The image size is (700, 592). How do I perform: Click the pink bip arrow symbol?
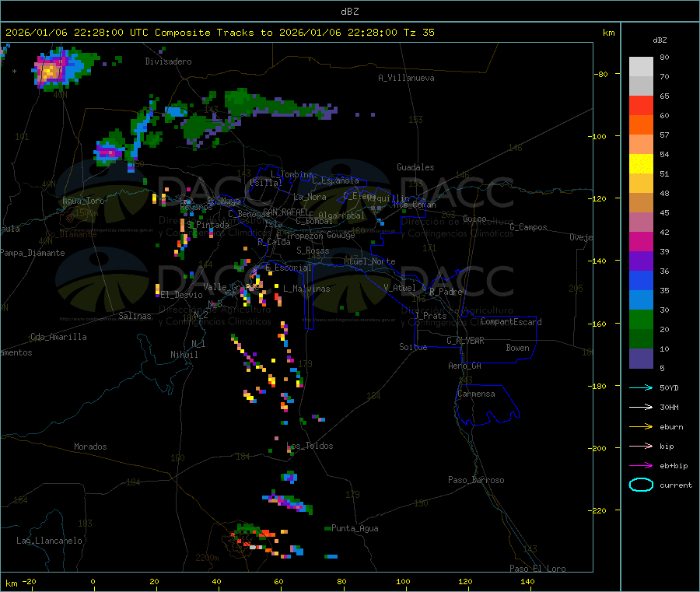[x=641, y=446]
